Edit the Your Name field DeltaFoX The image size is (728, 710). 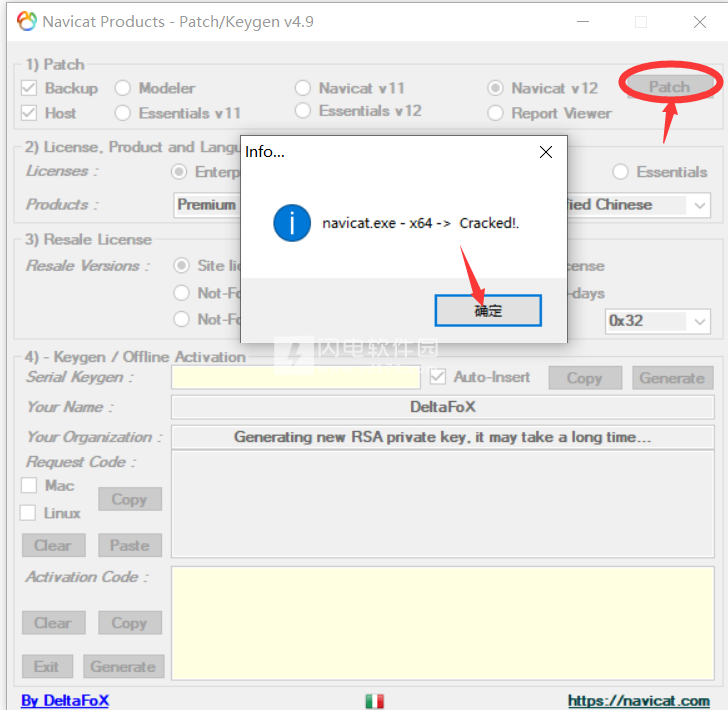click(442, 407)
